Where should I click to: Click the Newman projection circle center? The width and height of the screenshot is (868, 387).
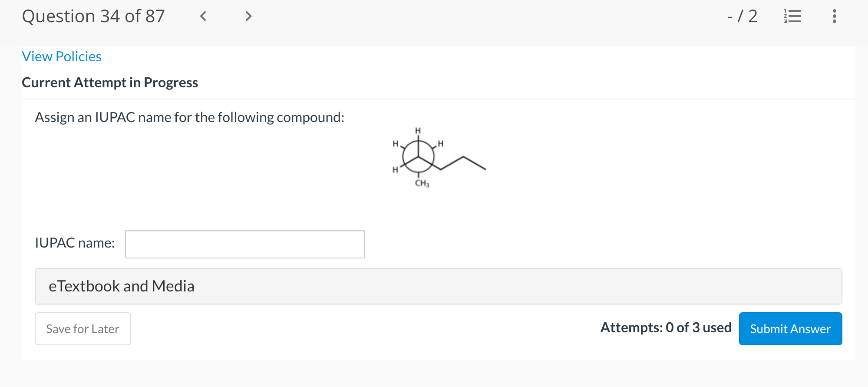tap(418, 157)
